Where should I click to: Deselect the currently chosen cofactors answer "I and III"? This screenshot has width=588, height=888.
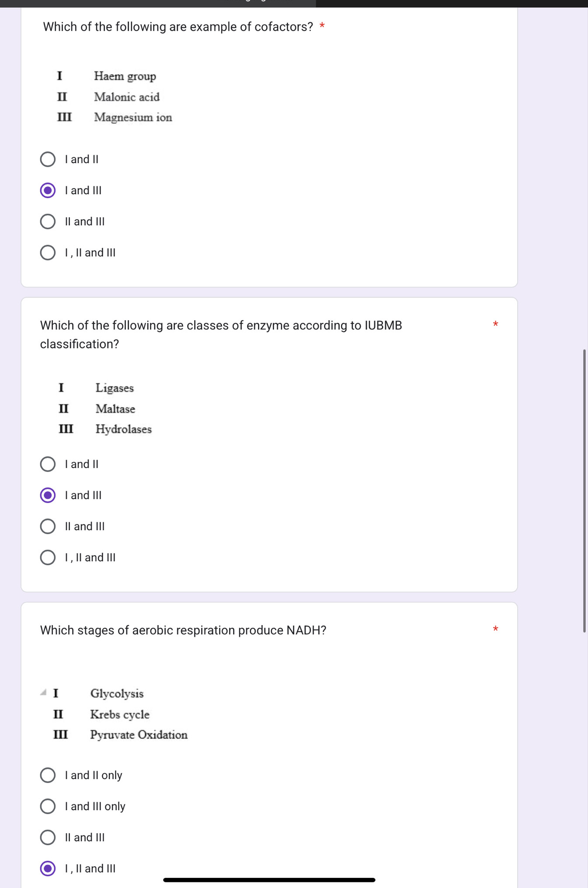48,190
